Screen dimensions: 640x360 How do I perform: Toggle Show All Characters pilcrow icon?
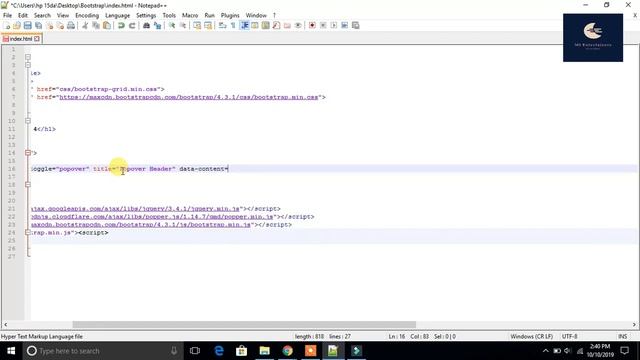[x=233, y=25]
